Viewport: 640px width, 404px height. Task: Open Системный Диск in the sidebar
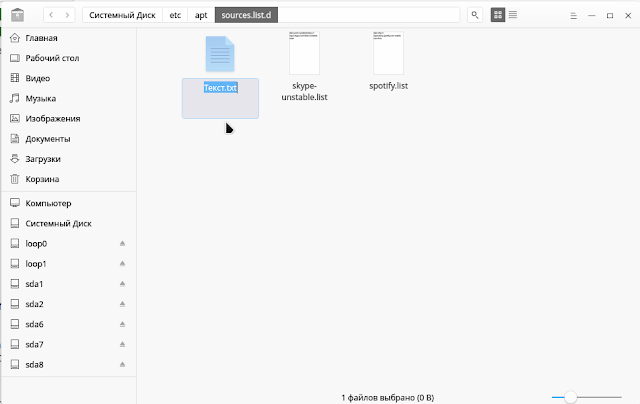click(69, 224)
